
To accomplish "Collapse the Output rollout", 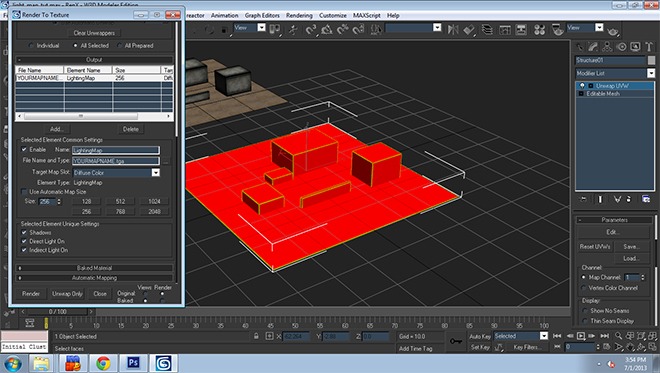I will coord(94,60).
